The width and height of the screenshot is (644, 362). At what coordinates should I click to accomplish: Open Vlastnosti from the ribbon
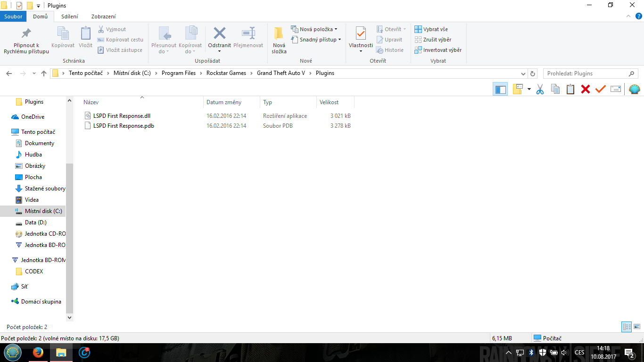click(x=361, y=40)
